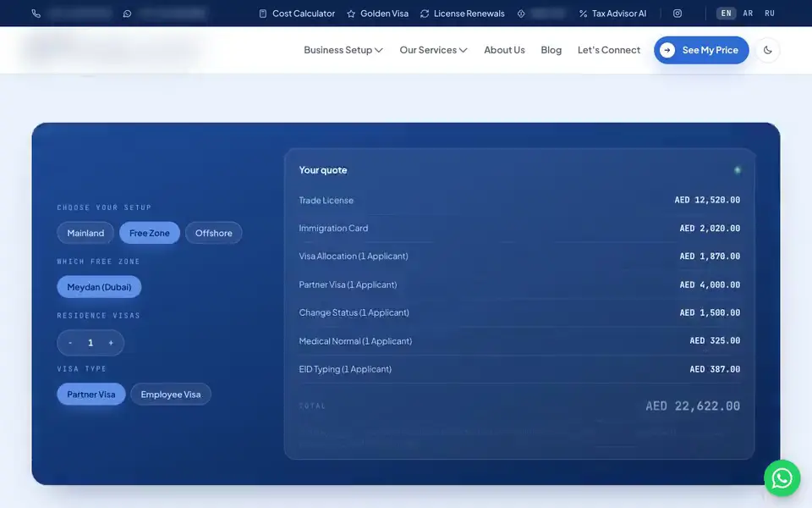812x508 pixels.
Task: Select the Free Zone setup option
Action: pos(150,234)
